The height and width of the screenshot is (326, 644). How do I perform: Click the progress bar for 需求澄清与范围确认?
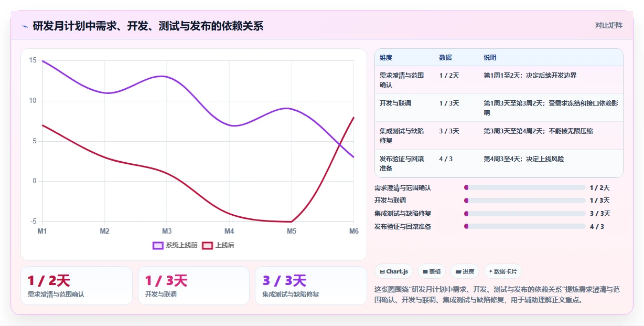click(524, 187)
